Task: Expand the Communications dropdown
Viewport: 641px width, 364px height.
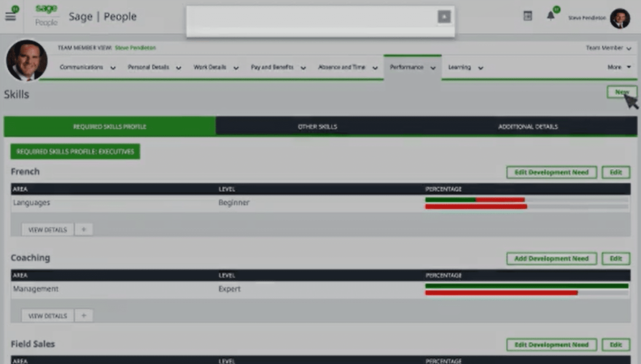Action: pos(87,67)
